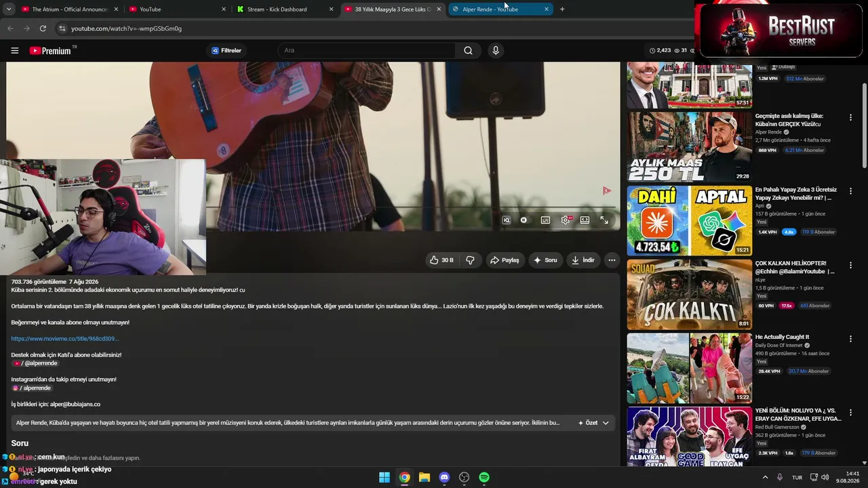
Task: Open a new browser tab
Action: tap(562, 9)
